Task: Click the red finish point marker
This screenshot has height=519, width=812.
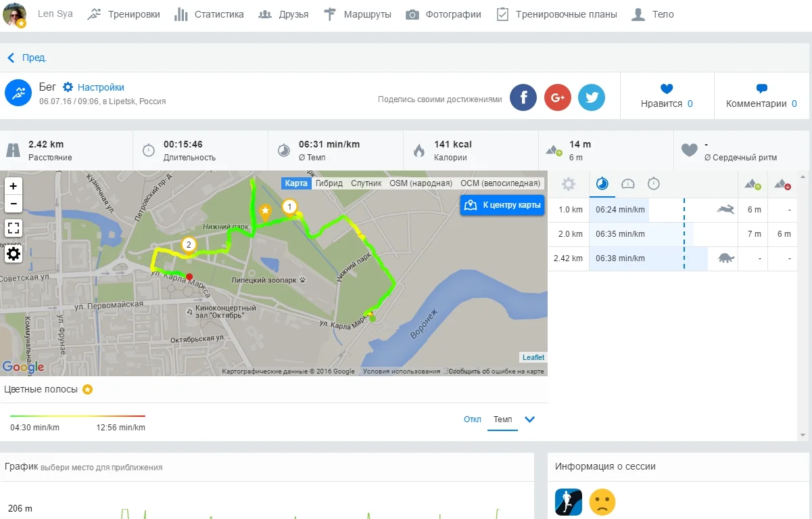Action: (189, 277)
